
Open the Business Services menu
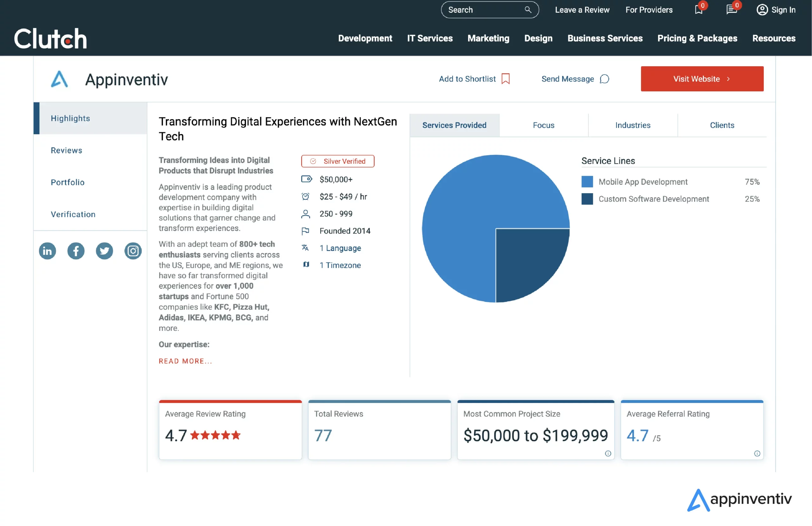pyautogui.click(x=605, y=38)
